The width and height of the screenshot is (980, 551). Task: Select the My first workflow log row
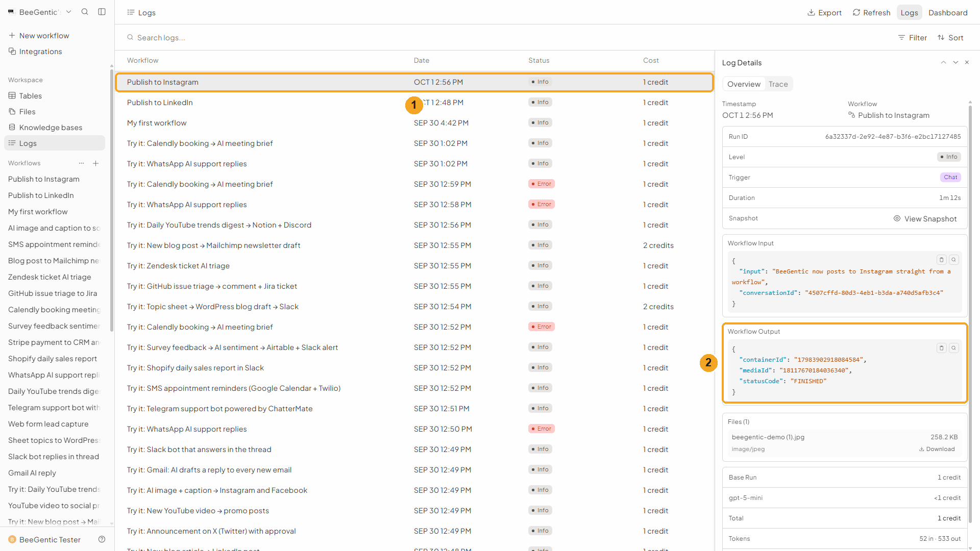coord(414,123)
